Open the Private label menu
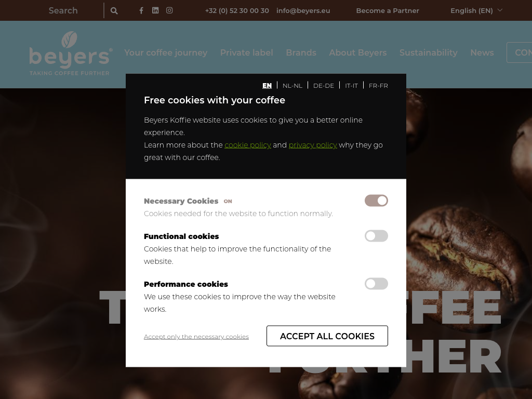Screen dimensions: 532x399 click(246, 52)
